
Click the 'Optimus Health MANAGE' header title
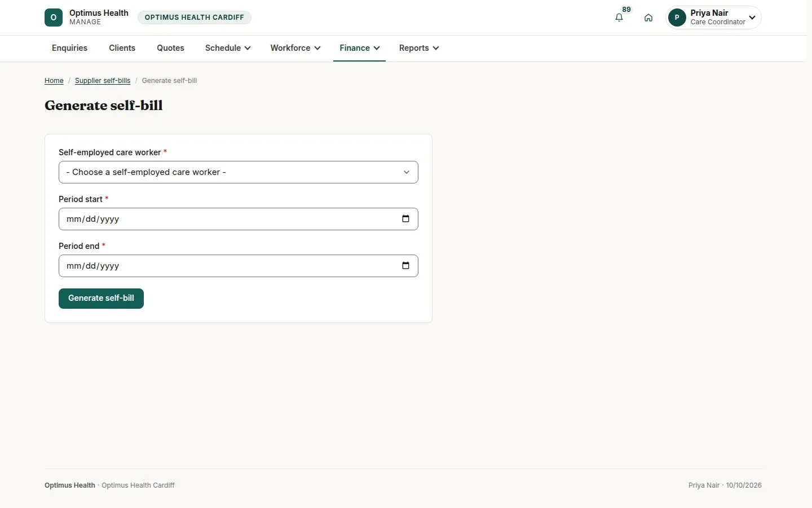99,17
